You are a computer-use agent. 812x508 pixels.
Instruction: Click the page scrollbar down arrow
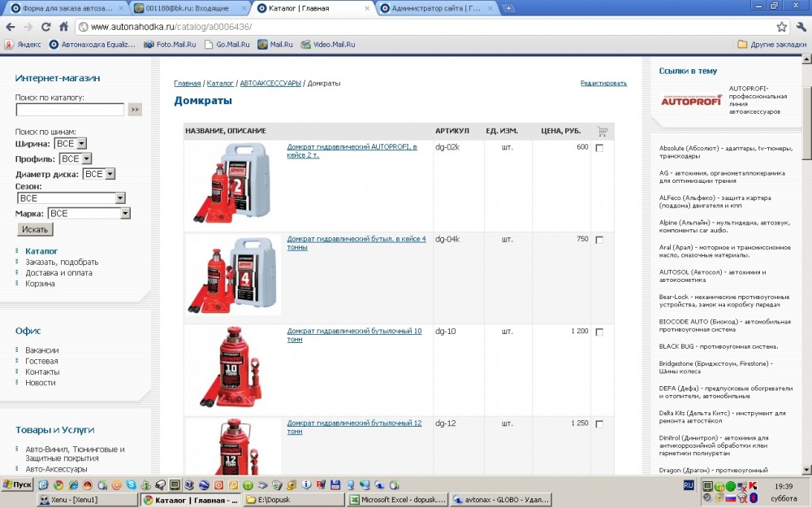(x=806, y=470)
